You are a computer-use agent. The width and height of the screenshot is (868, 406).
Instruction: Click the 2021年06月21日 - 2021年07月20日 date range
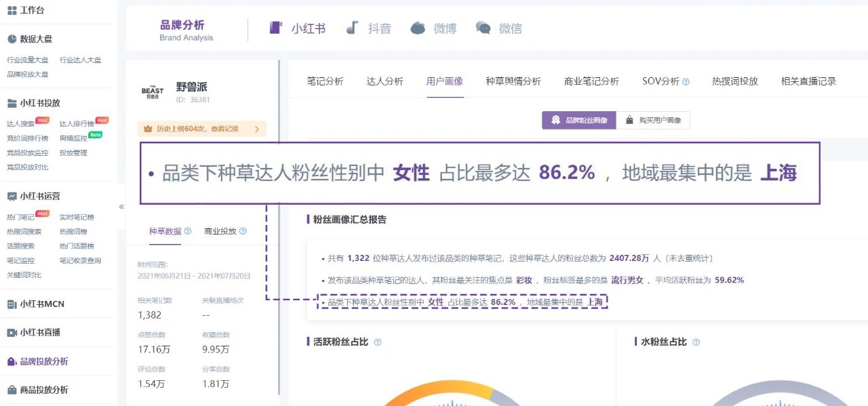tap(194, 277)
